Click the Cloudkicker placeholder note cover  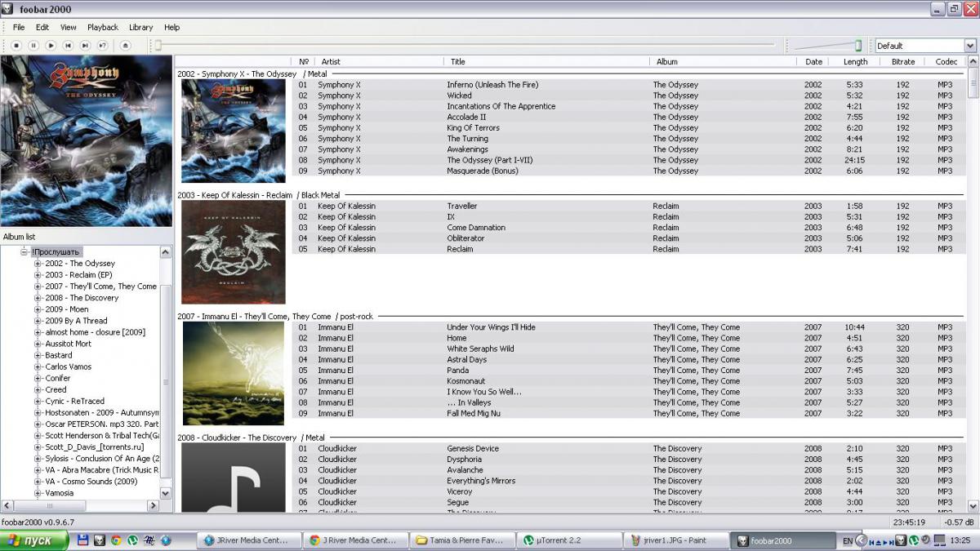[x=234, y=478]
